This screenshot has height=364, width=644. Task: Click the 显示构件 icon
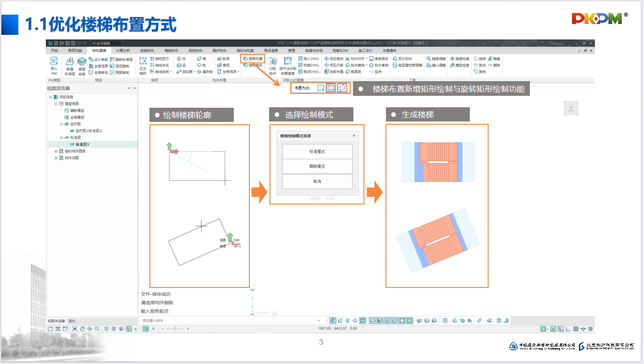[402, 59]
